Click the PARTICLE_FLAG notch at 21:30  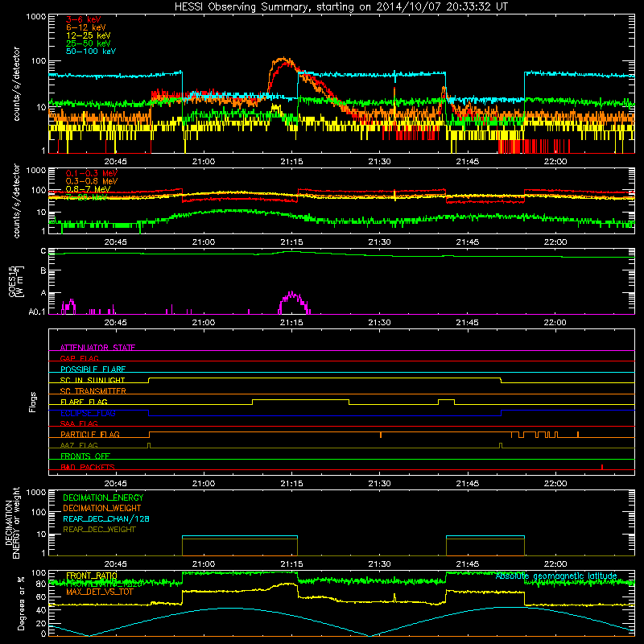(381, 435)
